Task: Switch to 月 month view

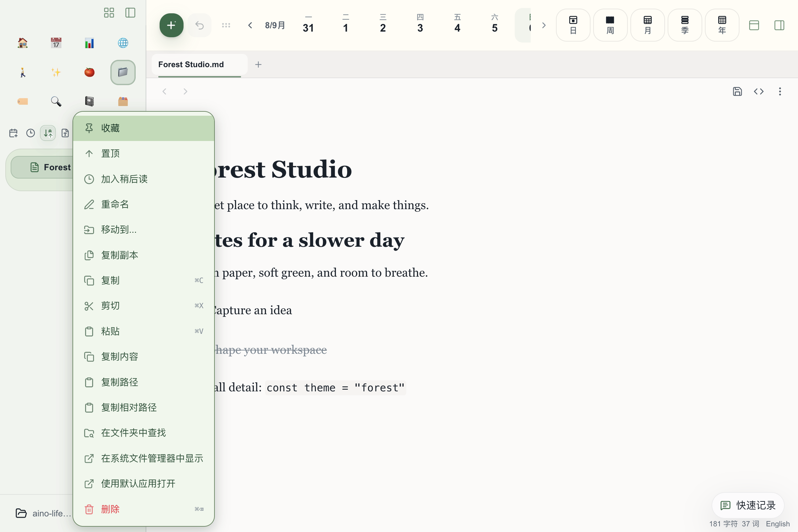Action: 647,25
